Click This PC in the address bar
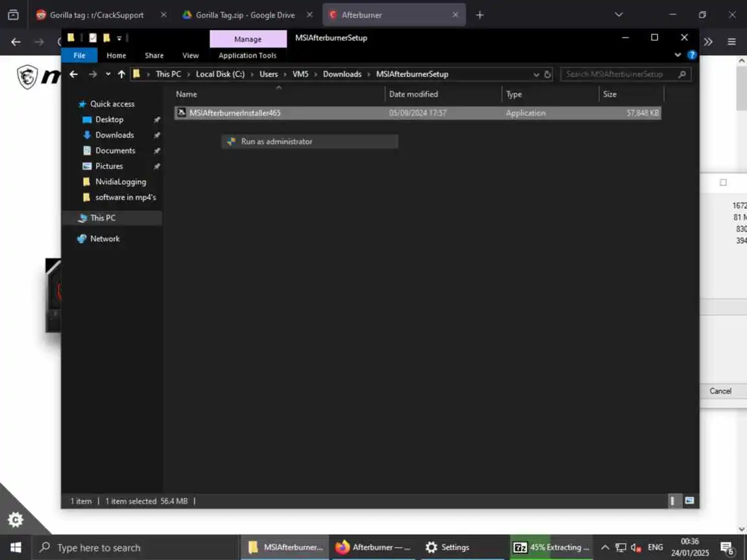Viewport: 747px width, 560px height. click(x=168, y=75)
